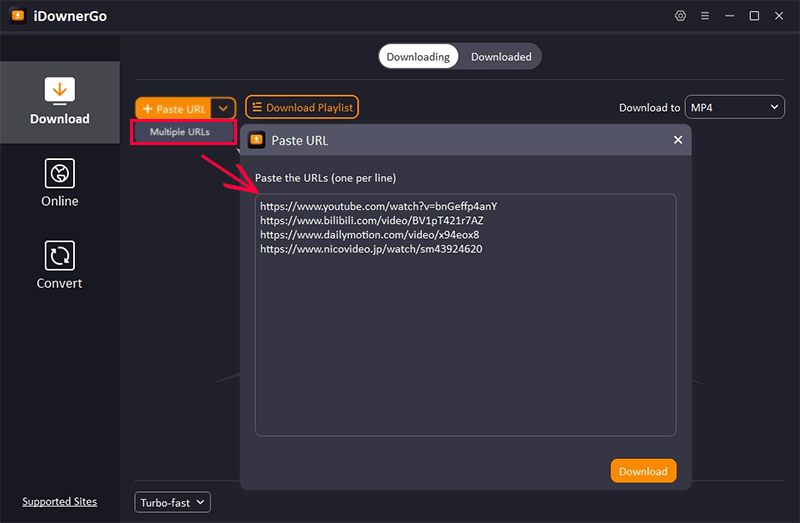
Task: Click the Download Playlist button
Action: 301,108
